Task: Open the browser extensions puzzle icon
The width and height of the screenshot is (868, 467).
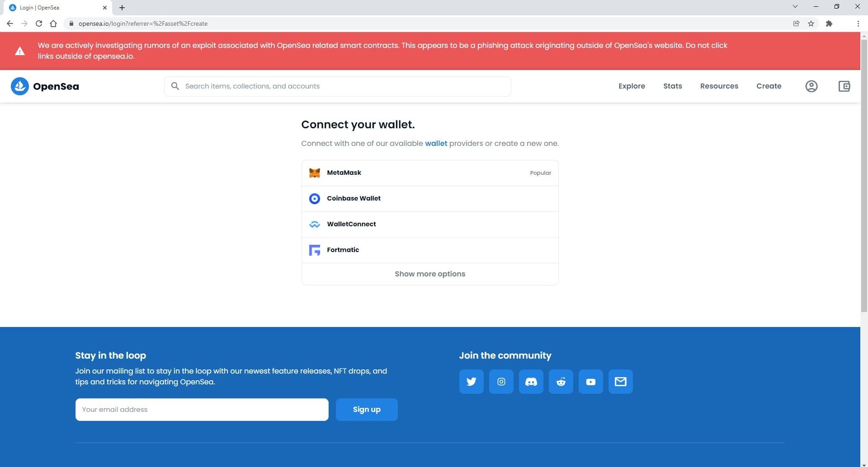Action: click(x=829, y=23)
